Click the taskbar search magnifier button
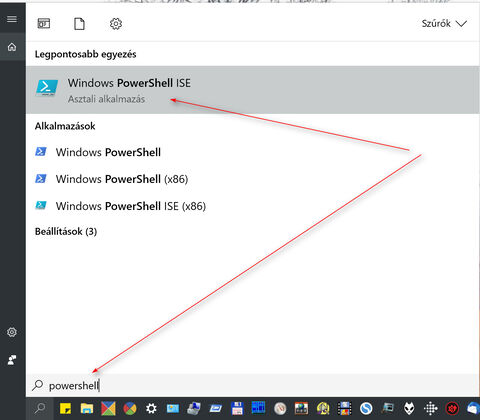Screen dimensions: 480x420 [x=41, y=408]
